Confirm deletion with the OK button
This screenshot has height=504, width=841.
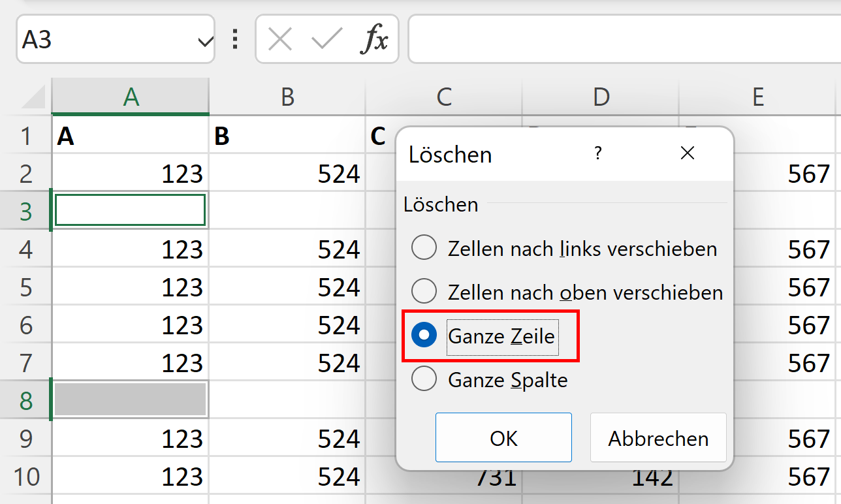[x=503, y=438]
